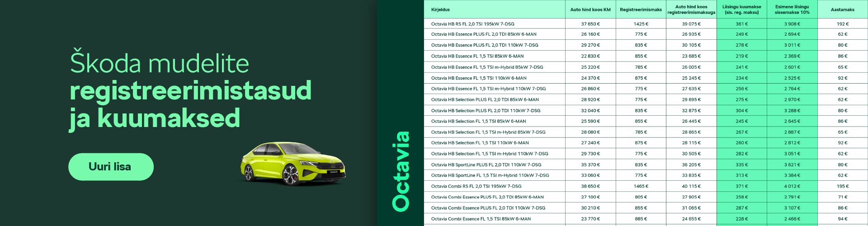
Task: Click down payment cell '4 012 €'
Action: coord(792,186)
